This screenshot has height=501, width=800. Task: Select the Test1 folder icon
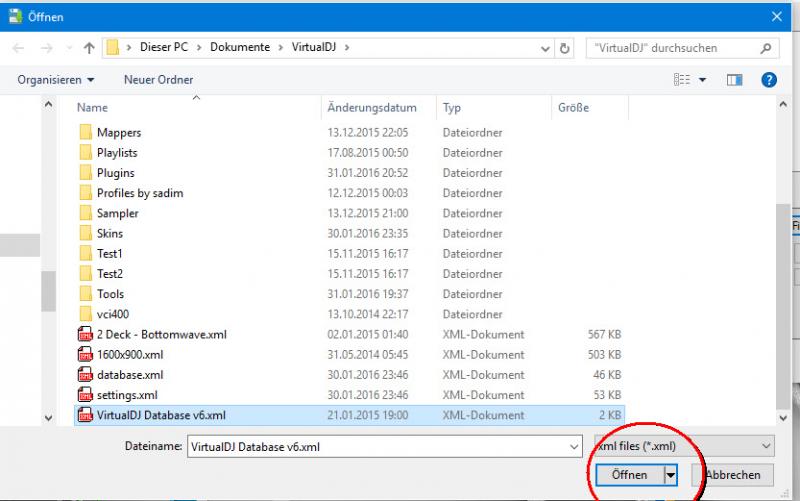[x=86, y=253]
